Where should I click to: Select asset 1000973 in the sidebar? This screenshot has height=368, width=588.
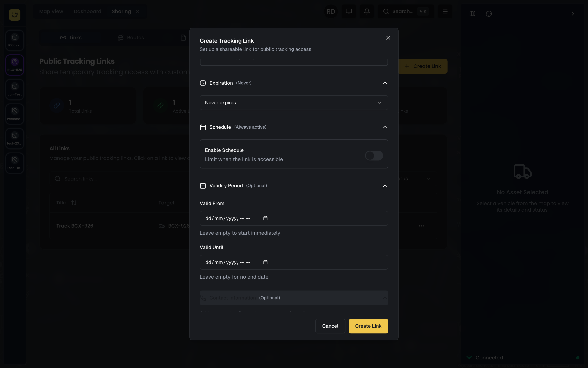tap(14, 40)
